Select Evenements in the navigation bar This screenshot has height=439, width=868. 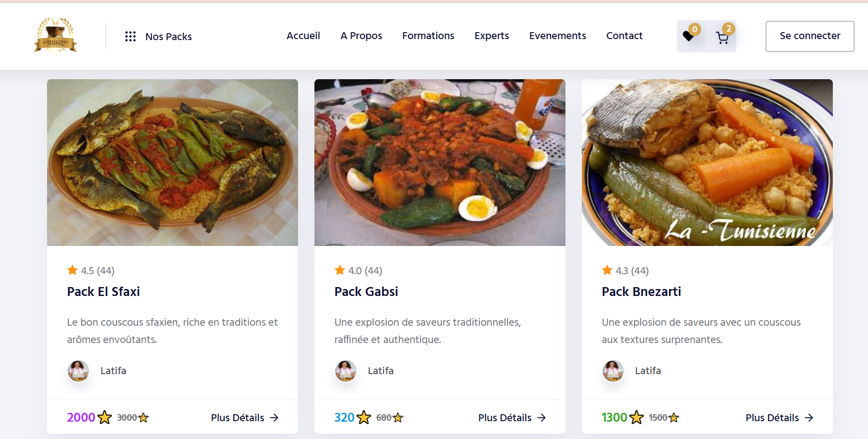(x=557, y=36)
